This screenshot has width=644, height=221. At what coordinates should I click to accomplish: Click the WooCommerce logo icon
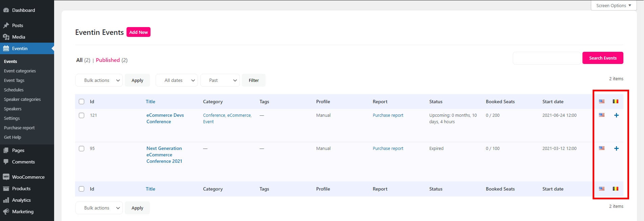6,177
